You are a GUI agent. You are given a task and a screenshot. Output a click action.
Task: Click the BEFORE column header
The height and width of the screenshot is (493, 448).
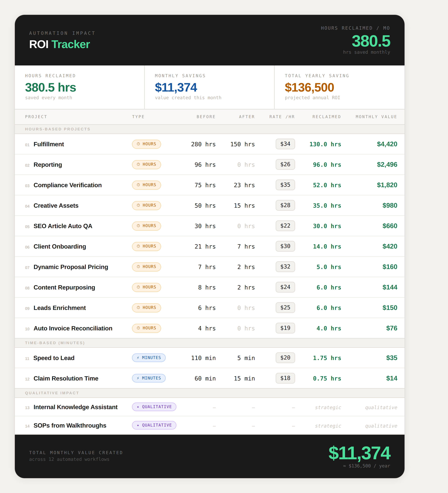[x=206, y=117]
